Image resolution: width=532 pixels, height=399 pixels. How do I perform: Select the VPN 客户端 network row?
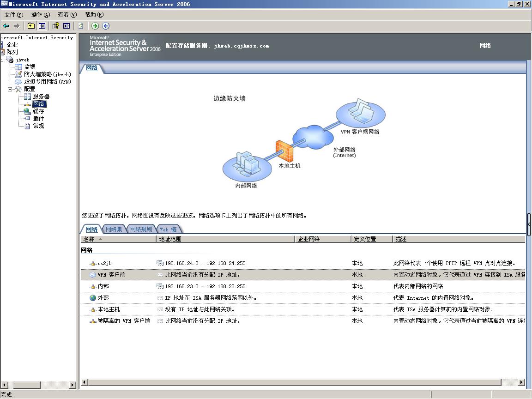302,275
